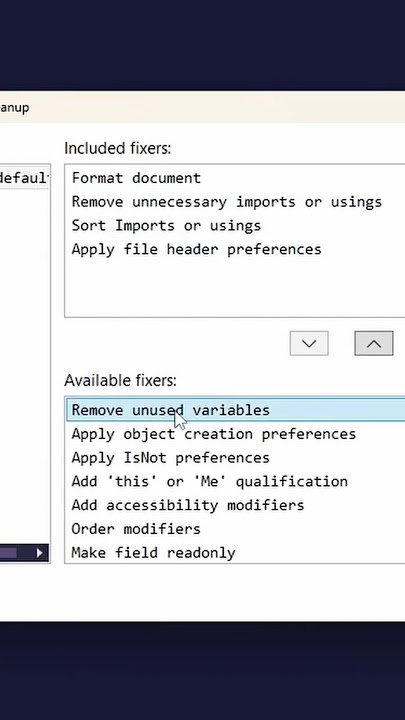Click the profile list horizontal scrollbar thumb

(8, 552)
